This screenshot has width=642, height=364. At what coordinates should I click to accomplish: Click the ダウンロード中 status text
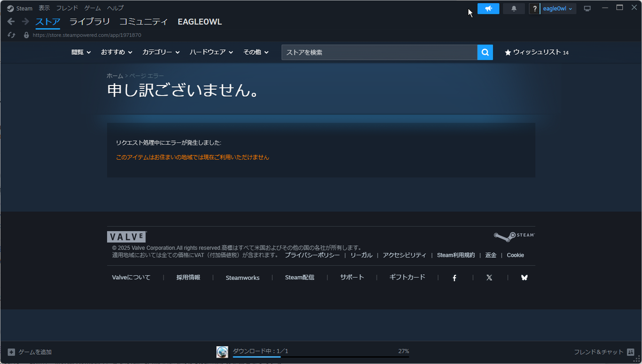click(261, 351)
